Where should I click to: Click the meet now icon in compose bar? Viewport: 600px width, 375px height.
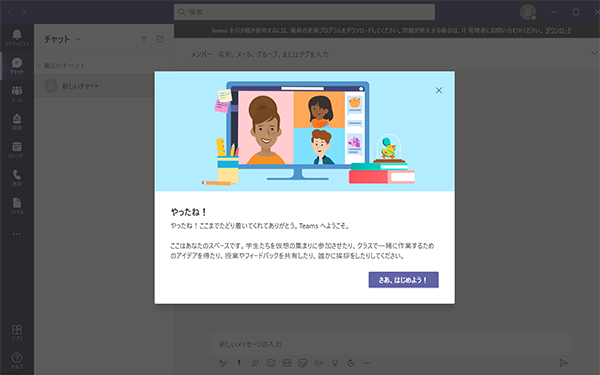[x=319, y=362]
